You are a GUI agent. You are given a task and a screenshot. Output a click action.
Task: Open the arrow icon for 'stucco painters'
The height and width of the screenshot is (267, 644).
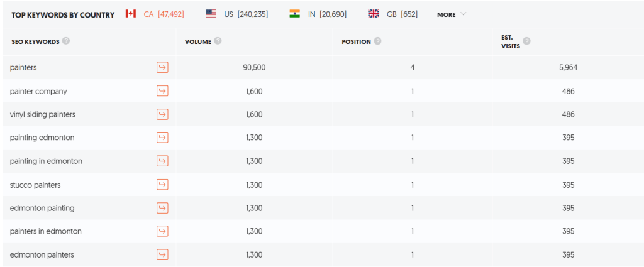click(x=162, y=185)
